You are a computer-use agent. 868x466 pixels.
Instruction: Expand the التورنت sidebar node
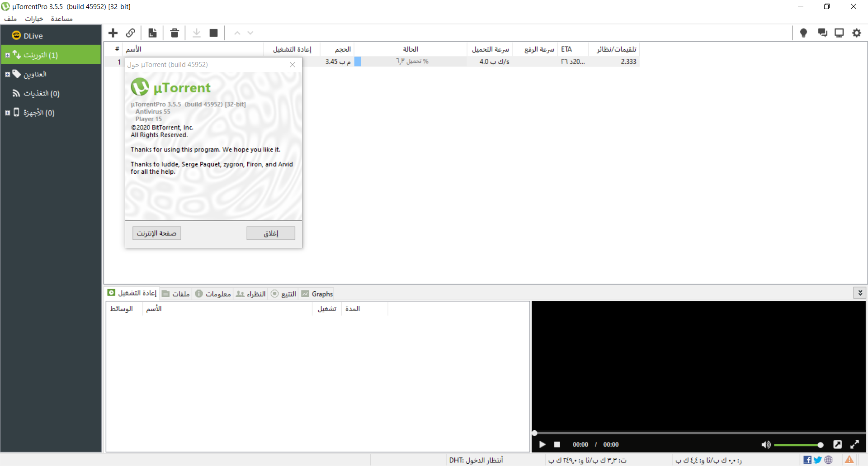coord(7,55)
